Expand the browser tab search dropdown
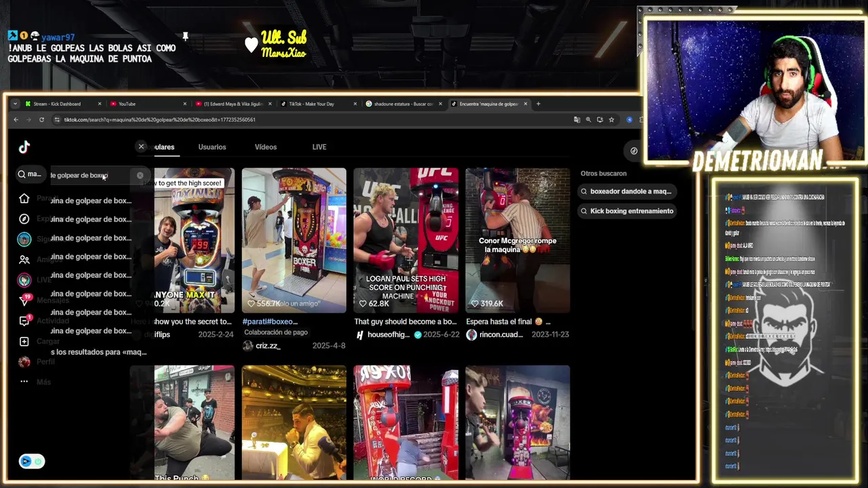 [x=15, y=104]
